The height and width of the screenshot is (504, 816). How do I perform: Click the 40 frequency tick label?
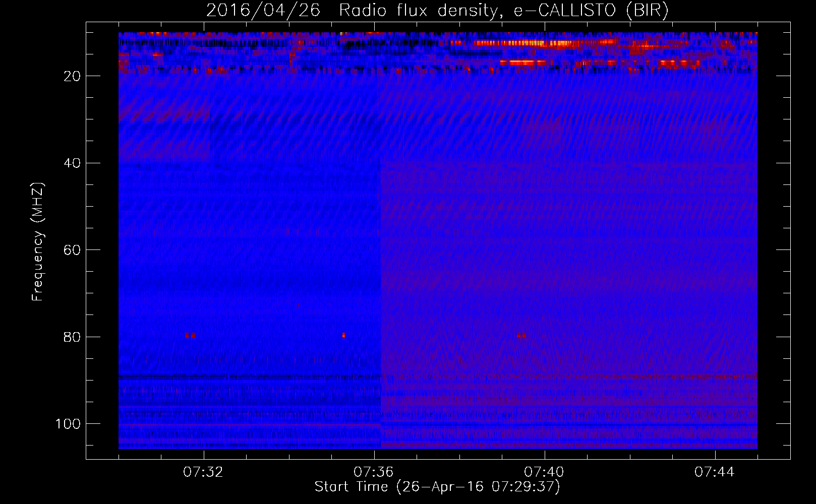click(73, 163)
